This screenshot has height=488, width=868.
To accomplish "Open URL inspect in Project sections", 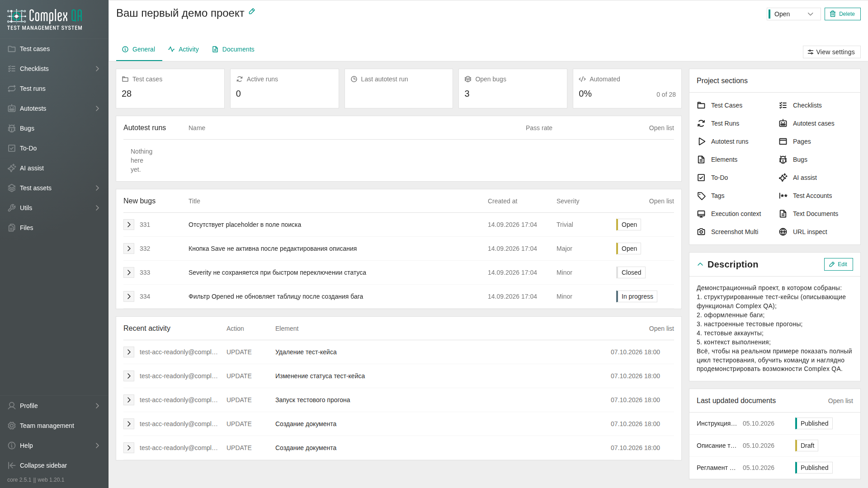I will point(803,232).
